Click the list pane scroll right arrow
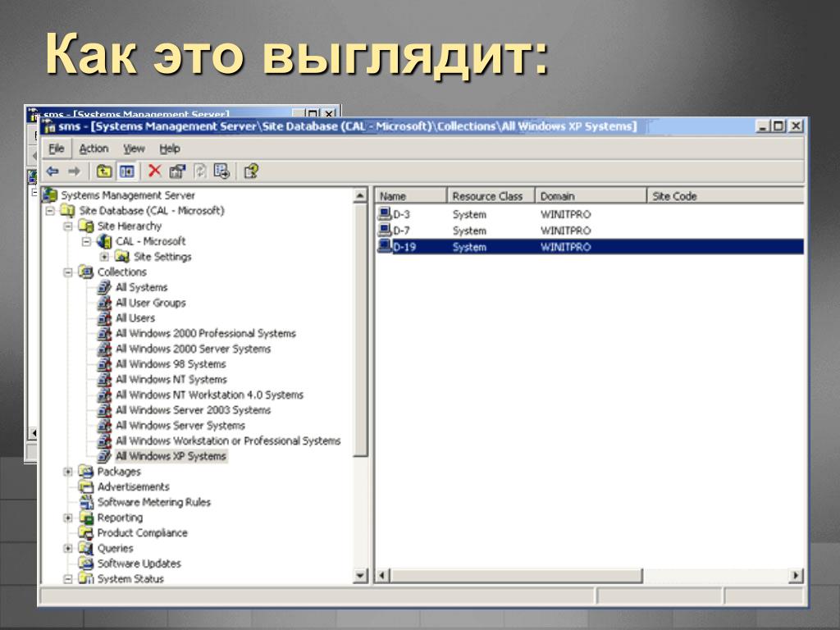This screenshot has width=840, height=630. tap(797, 576)
